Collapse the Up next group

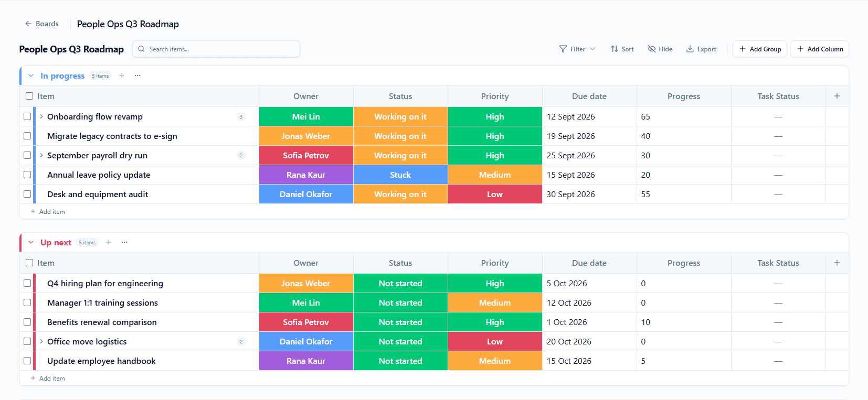pyautogui.click(x=31, y=242)
